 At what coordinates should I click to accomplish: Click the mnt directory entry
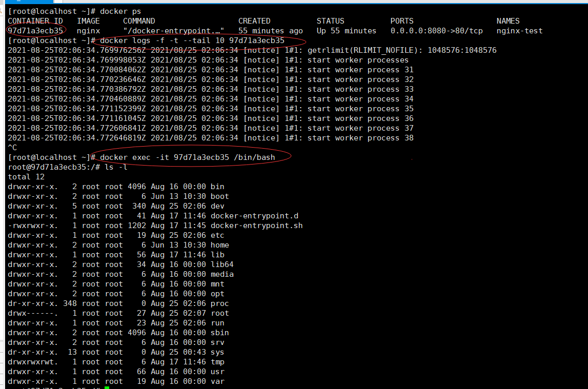pyautogui.click(x=217, y=284)
